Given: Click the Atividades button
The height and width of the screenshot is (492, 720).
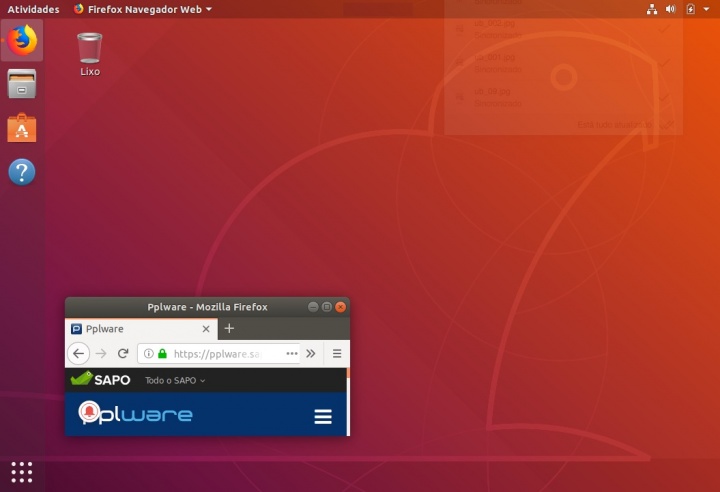Looking at the screenshot, I should (x=33, y=9).
